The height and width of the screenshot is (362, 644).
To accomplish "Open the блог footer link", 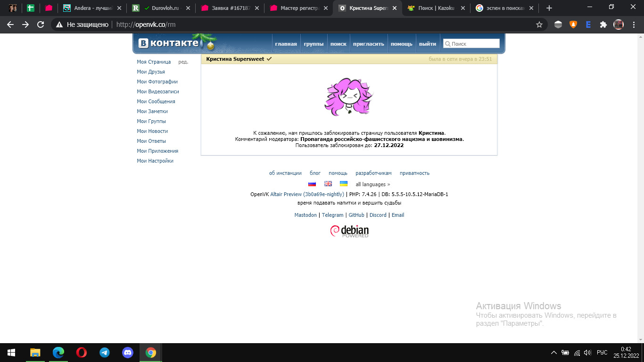I will 315,173.
